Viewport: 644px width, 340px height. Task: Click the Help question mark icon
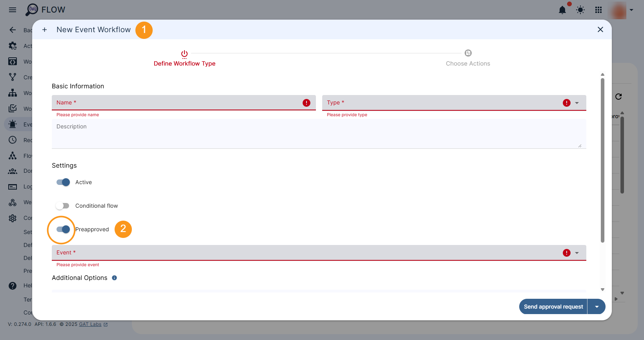coord(13,286)
